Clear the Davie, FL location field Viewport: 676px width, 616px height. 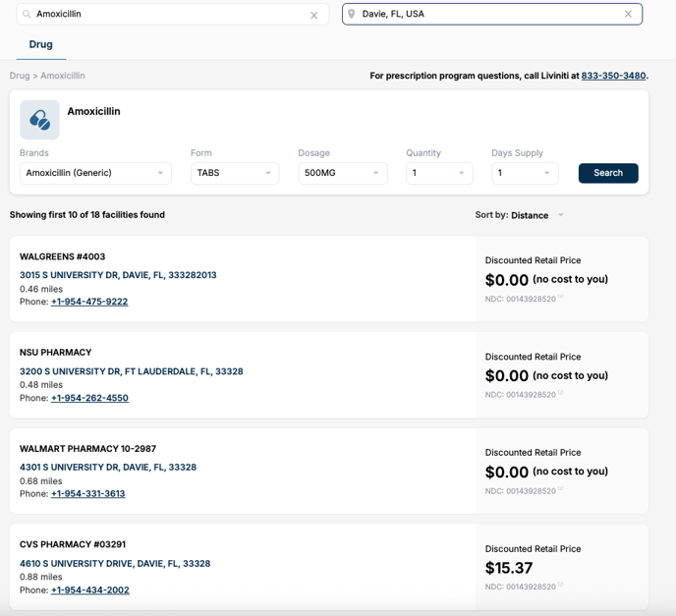628,14
